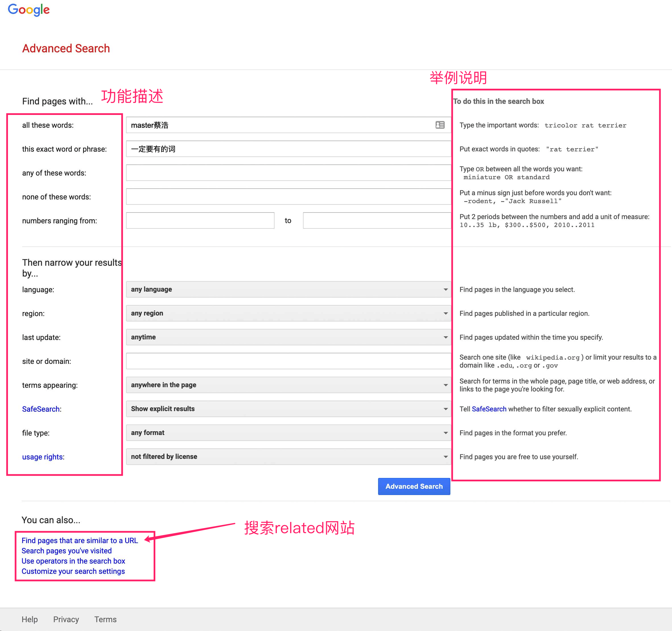This screenshot has width=672, height=631.
Task: Click the 'this exact word or phrase:' label
Action: [64, 149]
